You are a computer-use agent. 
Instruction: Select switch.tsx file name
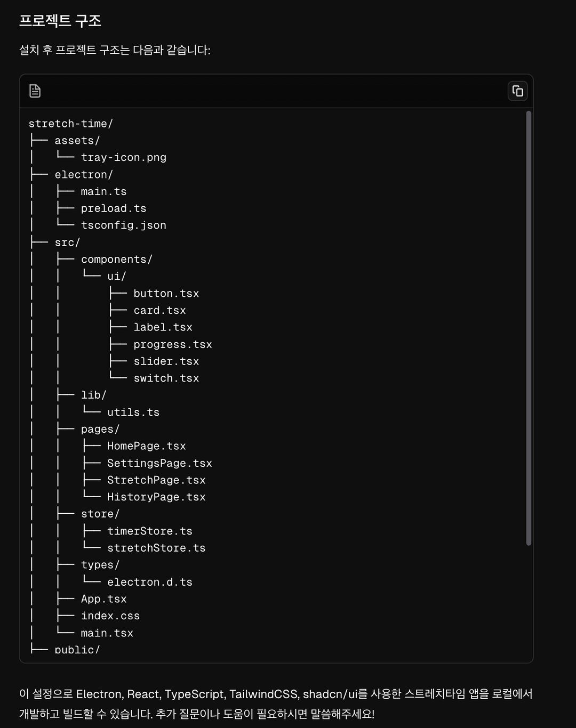click(x=166, y=378)
